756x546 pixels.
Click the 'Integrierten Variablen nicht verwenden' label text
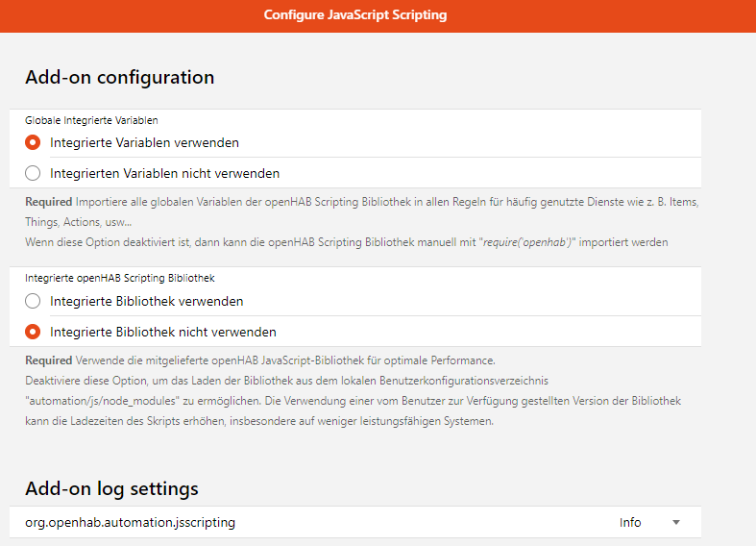(x=164, y=174)
